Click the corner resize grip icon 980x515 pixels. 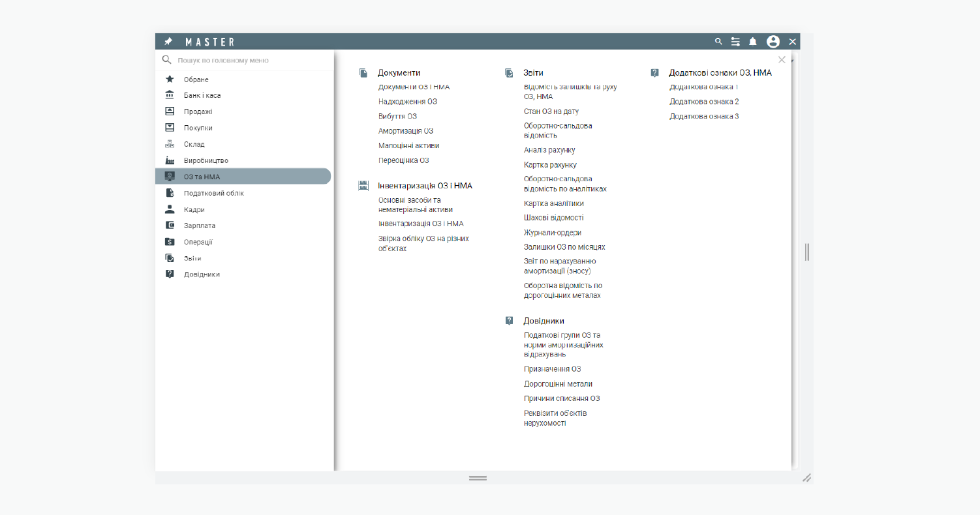[806, 478]
